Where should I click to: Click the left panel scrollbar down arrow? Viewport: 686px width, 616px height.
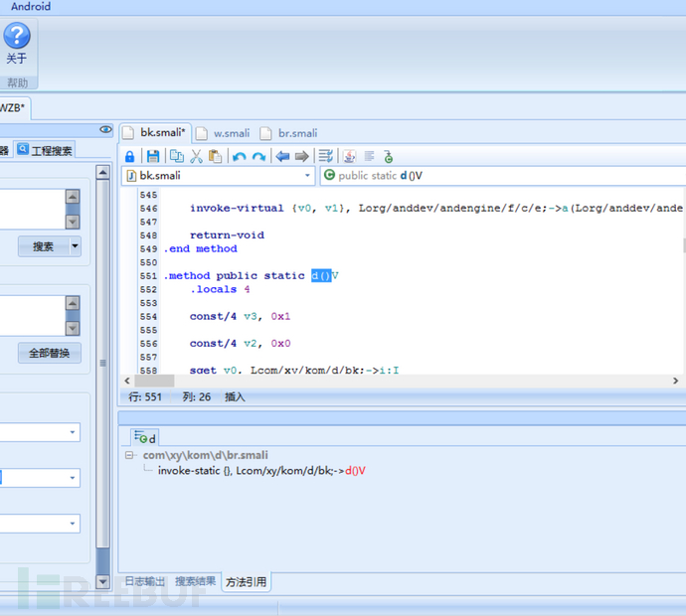coord(102,581)
